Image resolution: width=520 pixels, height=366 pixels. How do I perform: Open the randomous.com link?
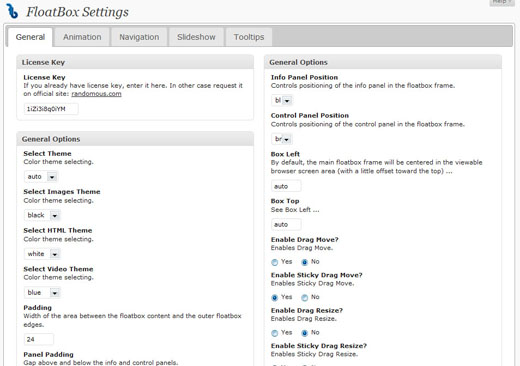[96, 94]
